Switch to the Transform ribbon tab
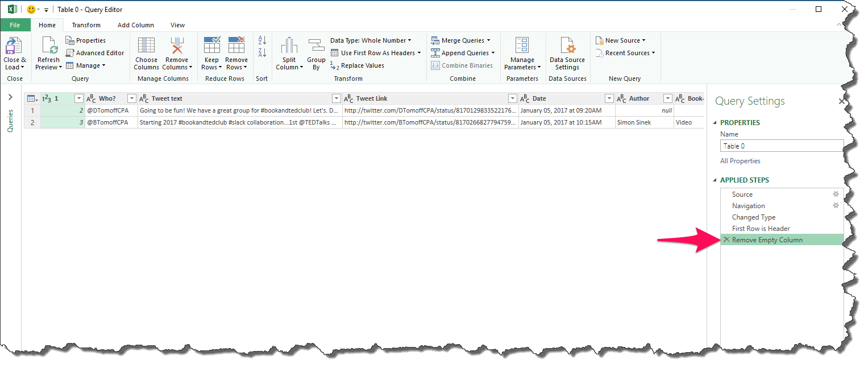 click(x=86, y=25)
